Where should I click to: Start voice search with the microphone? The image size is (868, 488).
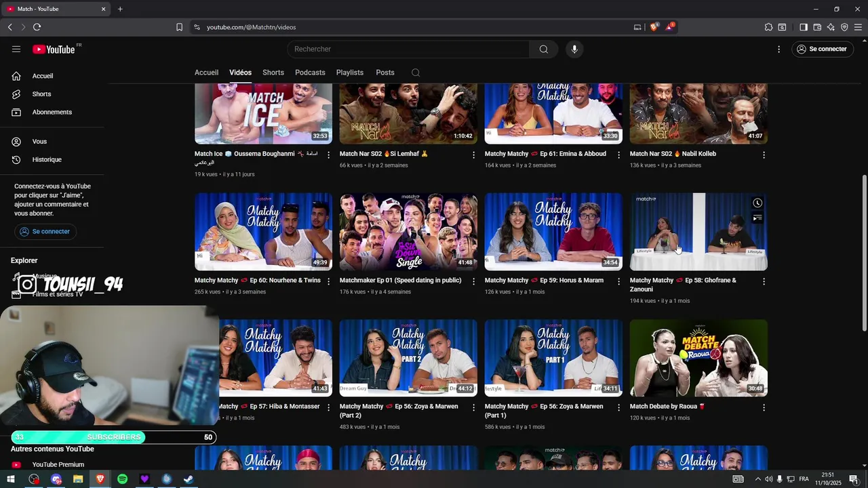click(574, 49)
